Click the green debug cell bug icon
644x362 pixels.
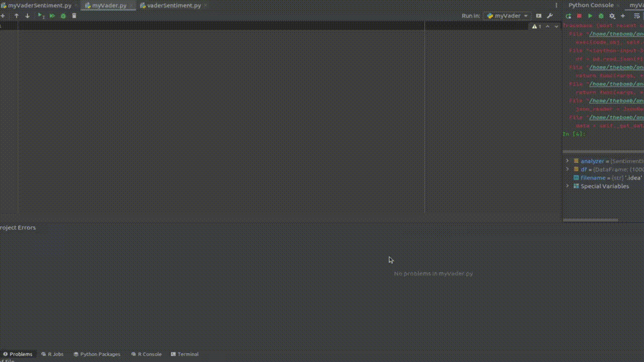[x=63, y=16]
